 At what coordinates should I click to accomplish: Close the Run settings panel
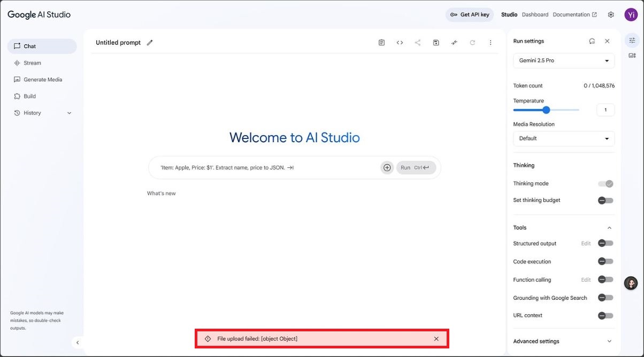607,41
